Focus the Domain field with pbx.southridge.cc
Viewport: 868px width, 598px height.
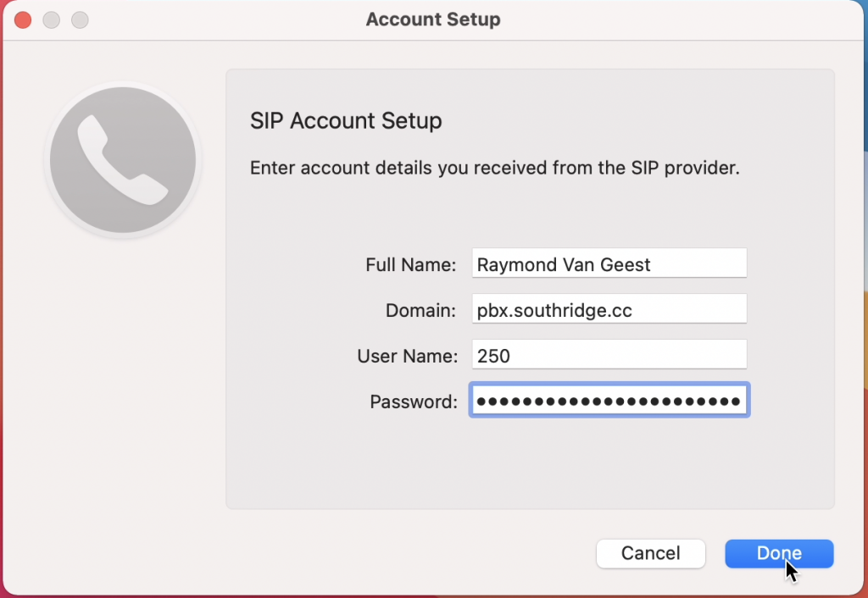click(x=609, y=310)
